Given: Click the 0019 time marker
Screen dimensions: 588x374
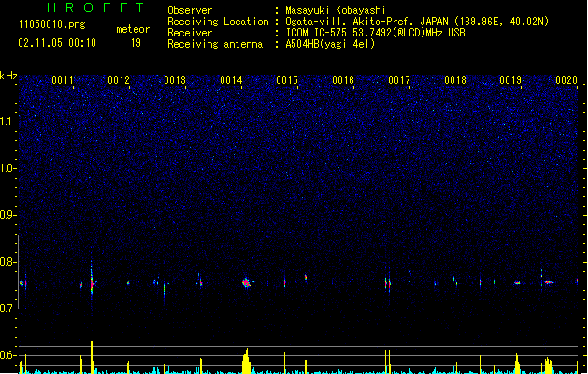Looking at the screenshot, I should point(510,80).
